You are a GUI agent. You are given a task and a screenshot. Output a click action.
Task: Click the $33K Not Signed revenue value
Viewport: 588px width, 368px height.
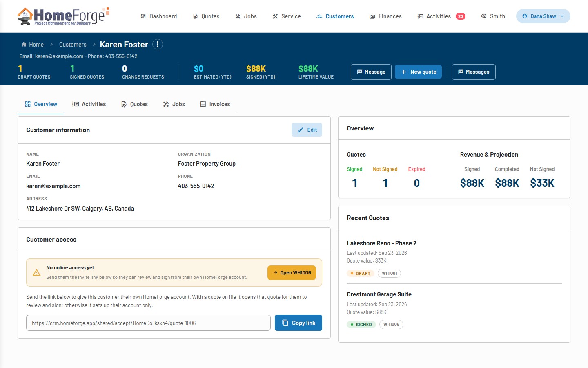point(542,183)
